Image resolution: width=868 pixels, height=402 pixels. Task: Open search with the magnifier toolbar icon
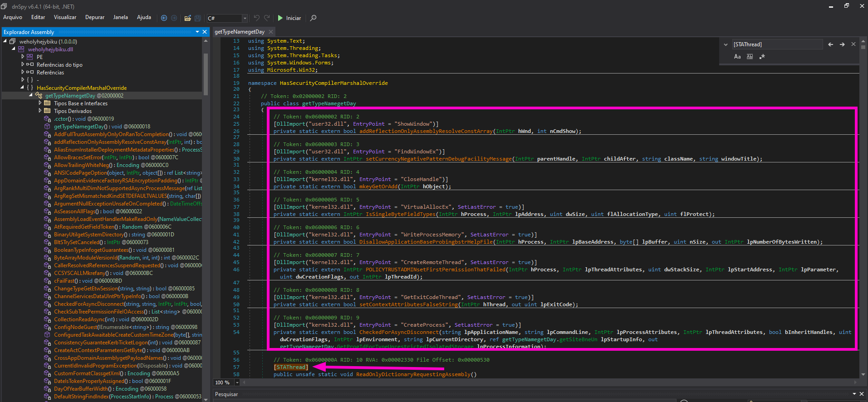click(x=313, y=18)
